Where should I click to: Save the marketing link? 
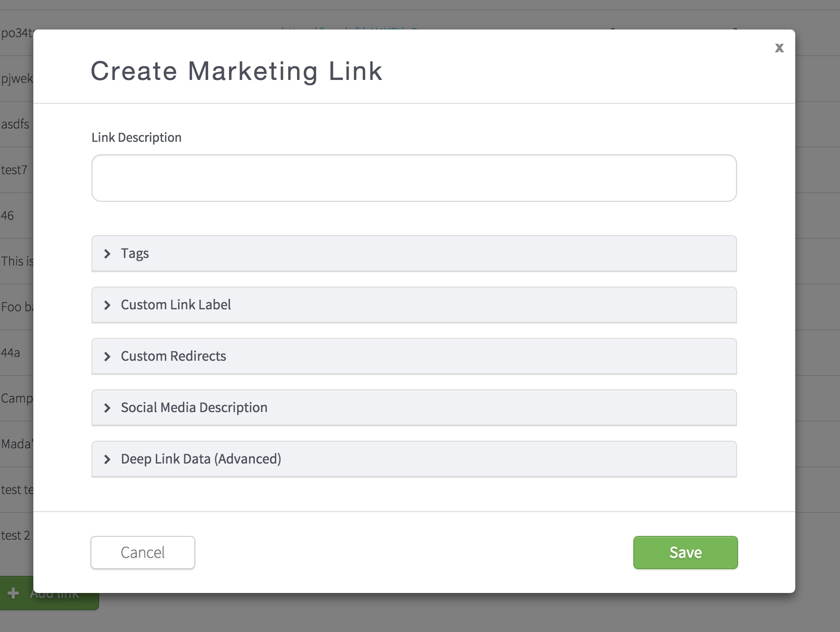[685, 553]
